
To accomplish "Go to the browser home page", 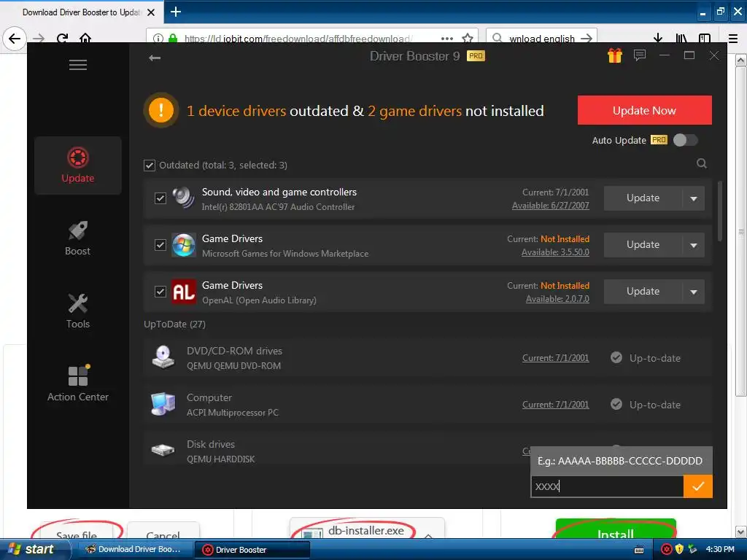I will 85,38.
